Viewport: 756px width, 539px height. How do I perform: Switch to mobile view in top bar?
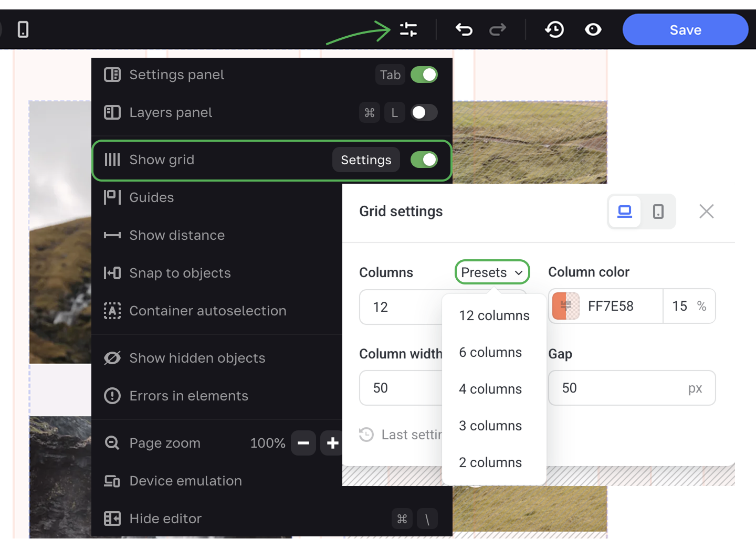tap(23, 29)
